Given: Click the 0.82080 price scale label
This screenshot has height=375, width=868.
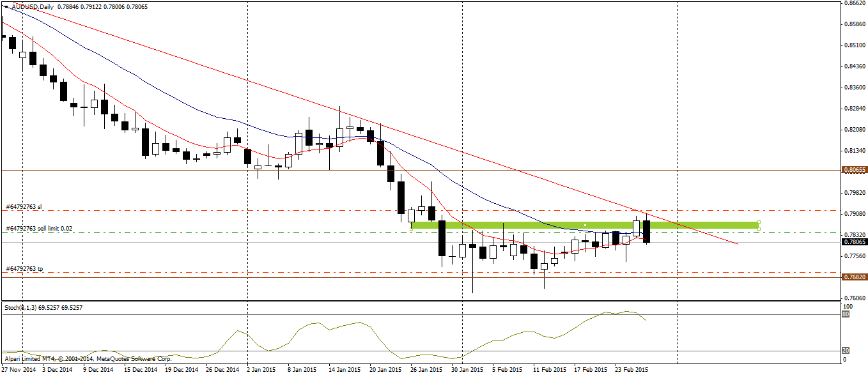Looking at the screenshot, I should [855, 129].
